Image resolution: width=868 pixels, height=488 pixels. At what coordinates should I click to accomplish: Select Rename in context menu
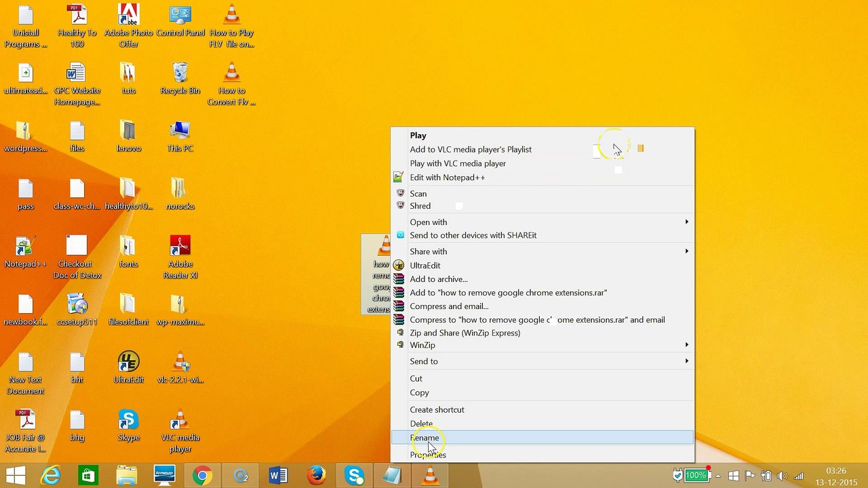pos(542,438)
